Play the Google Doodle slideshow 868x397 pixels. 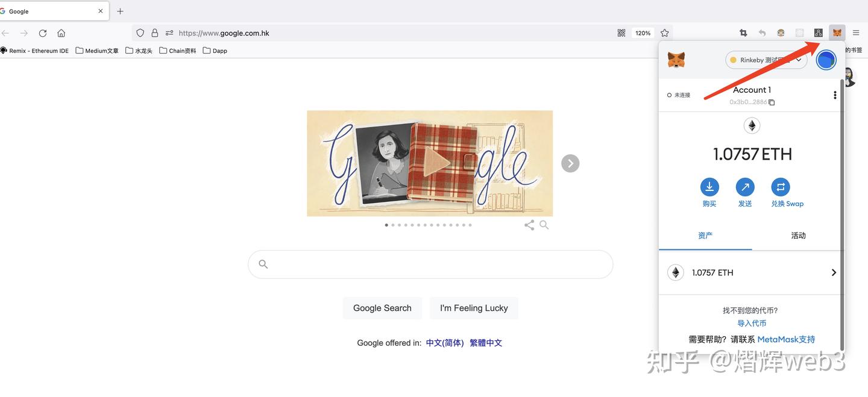point(435,162)
